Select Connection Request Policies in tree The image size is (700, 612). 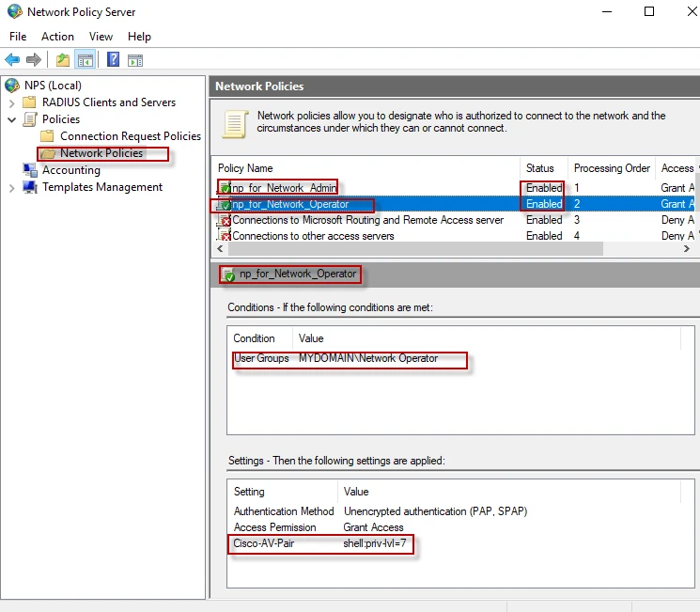130,136
